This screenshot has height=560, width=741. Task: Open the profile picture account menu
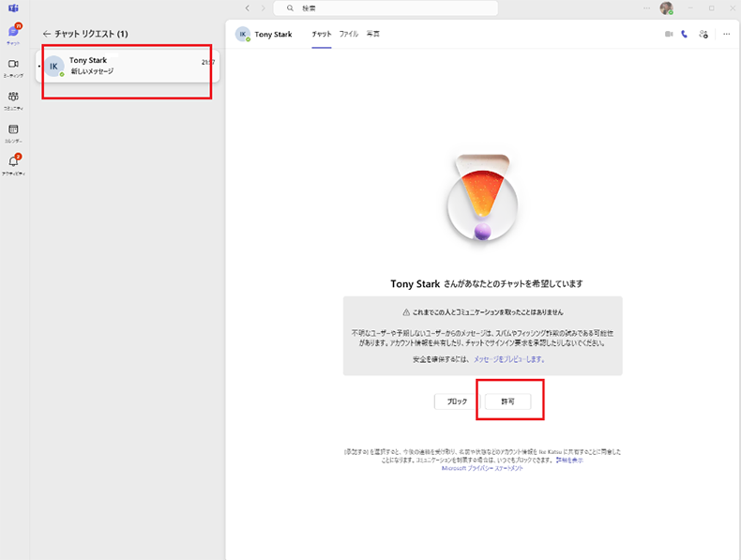pyautogui.click(x=666, y=8)
